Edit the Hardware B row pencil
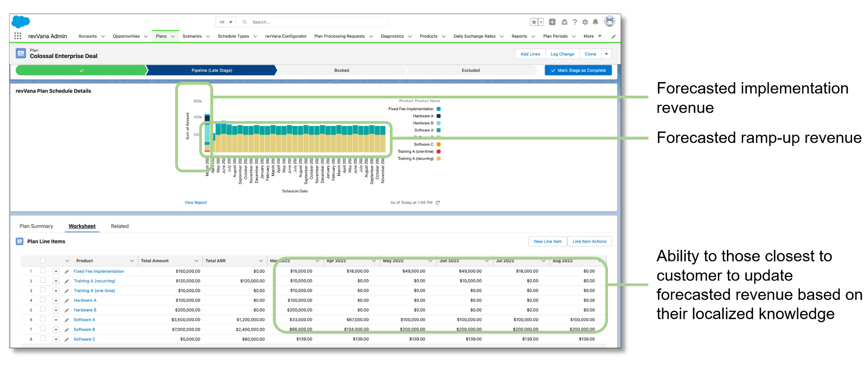 67,310
